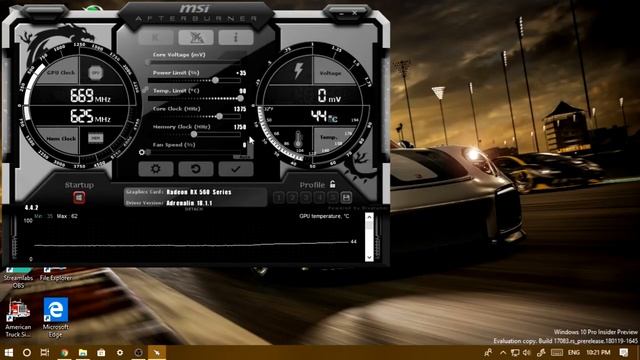Open network status icon in the tray
Viewport: 640px width, 360px height.
click(515, 352)
